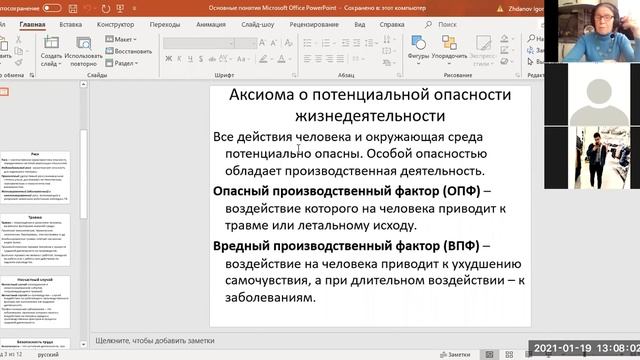Open the Раздел section dropdown
The image size is (640, 360).
[122, 63]
